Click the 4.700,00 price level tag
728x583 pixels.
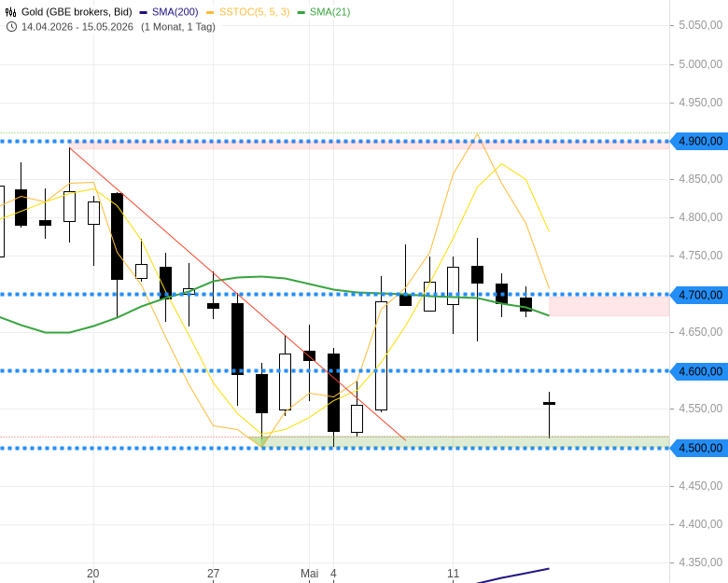pyautogui.click(x=699, y=295)
